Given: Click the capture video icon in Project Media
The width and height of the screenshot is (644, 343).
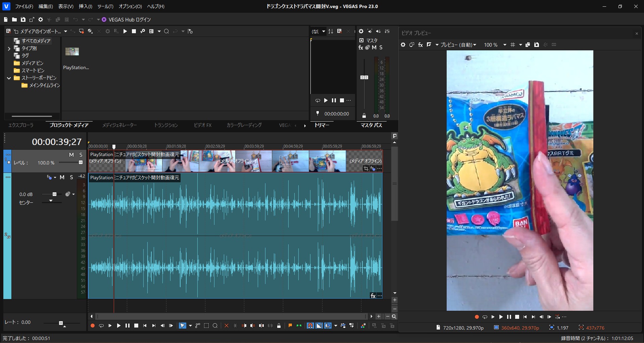Looking at the screenshot, I should [x=81, y=31].
